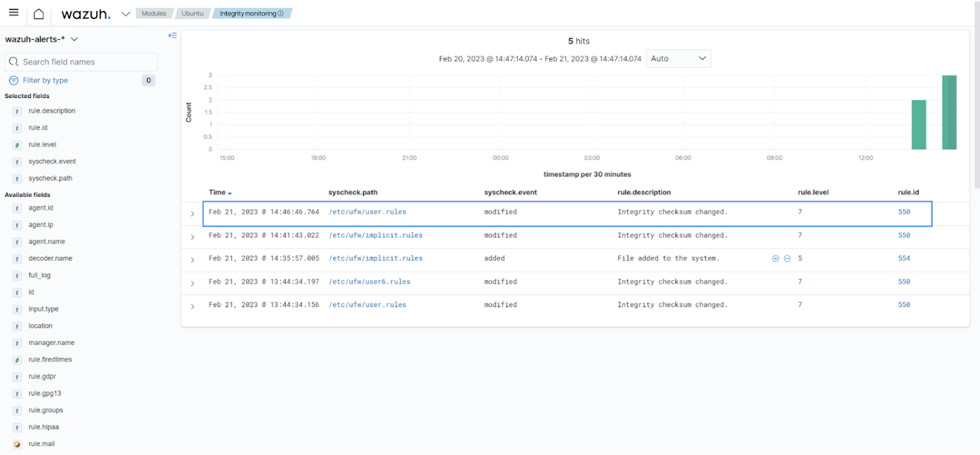Viewport: 980px width, 455px height.
Task: Collapse the fields sidebar panel
Action: [x=172, y=35]
